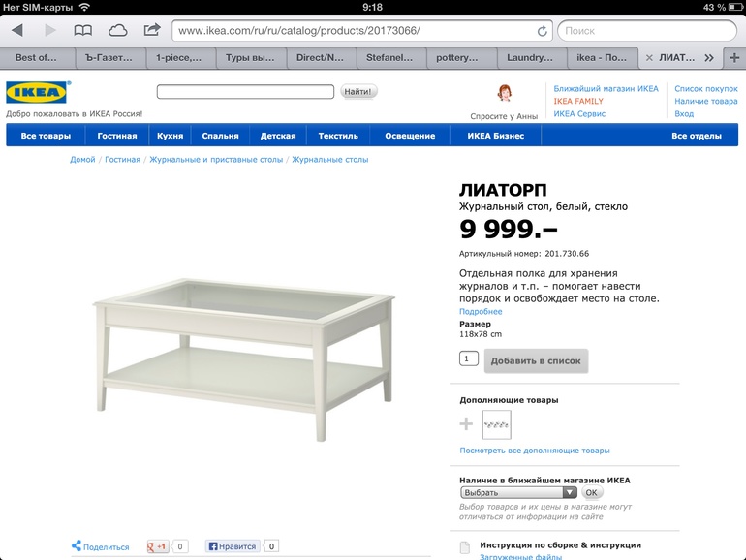Image resolution: width=746 pixels, height=560 pixels.
Task: Open the iCloud tabs cloud icon
Action: click(x=117, y=31)
